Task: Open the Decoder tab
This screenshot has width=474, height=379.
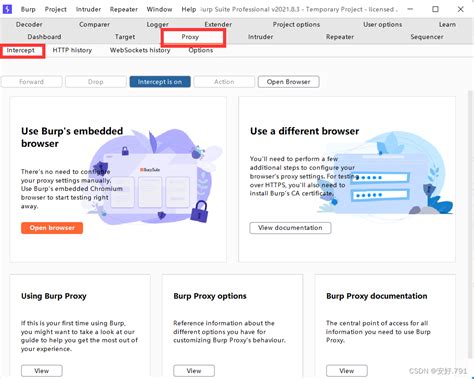Action: pos(29,25)
